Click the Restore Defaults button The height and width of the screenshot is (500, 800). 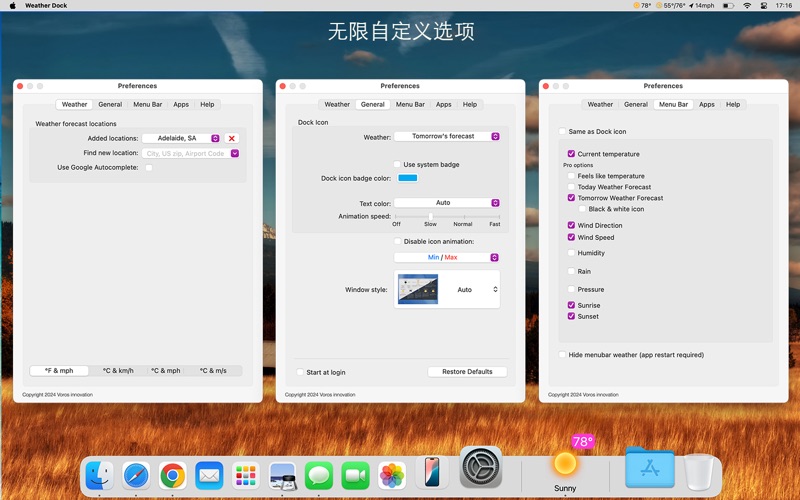(467, 372)
